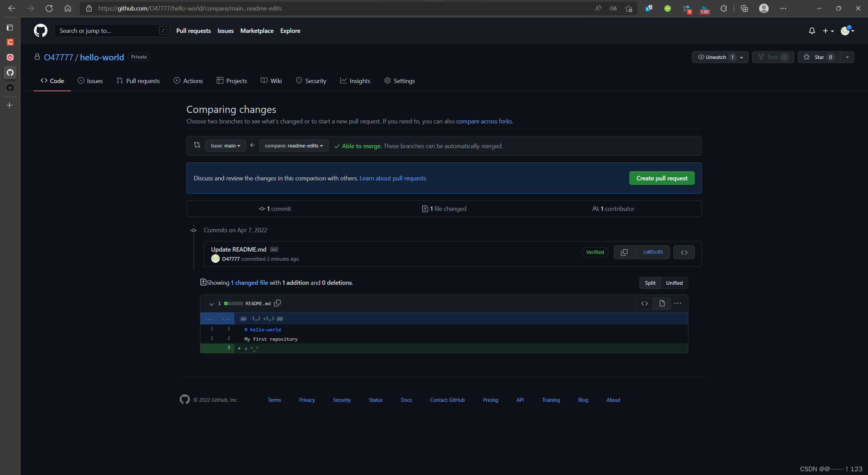The height and width of the screenshot is (475, 868).
Task: Click the swap branches compare icon
Action: point(197,145)
